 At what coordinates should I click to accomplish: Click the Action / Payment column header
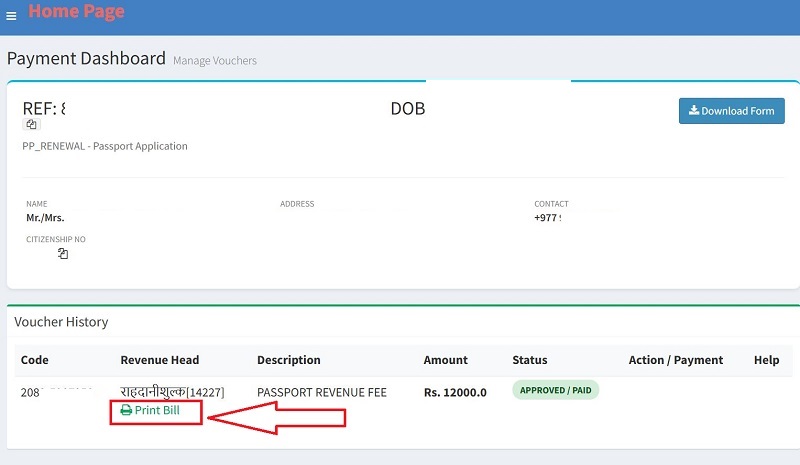(x=677, y=360)
